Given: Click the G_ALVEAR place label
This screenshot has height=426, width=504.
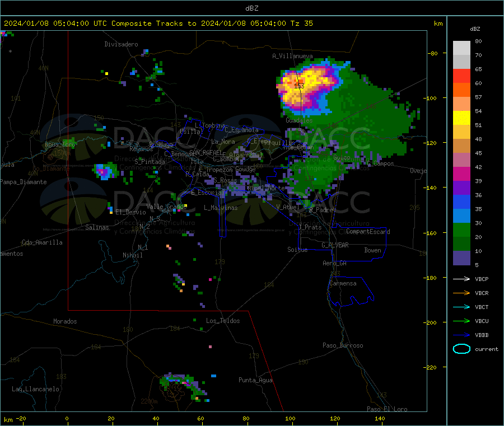Looking at the screenshot, I should point(335,245).
